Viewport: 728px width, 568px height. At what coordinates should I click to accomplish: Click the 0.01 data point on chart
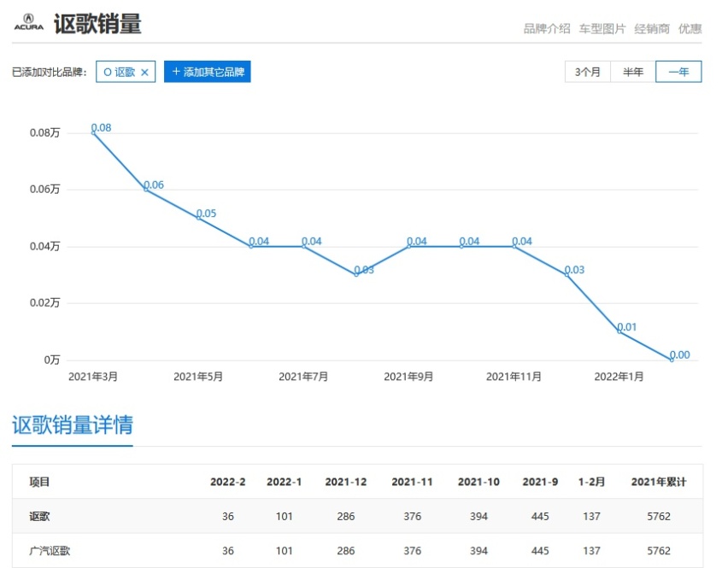pos(619,331)
